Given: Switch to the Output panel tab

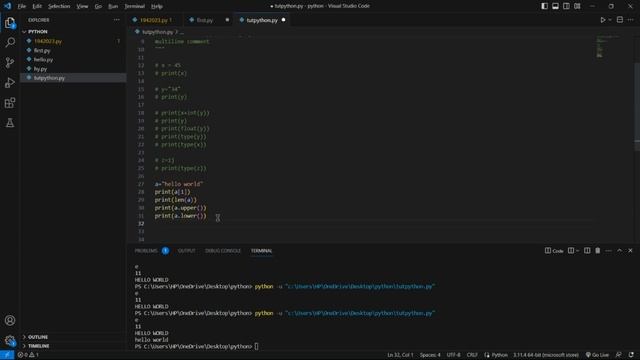Looking at the screenshot, I should [187, 251].
